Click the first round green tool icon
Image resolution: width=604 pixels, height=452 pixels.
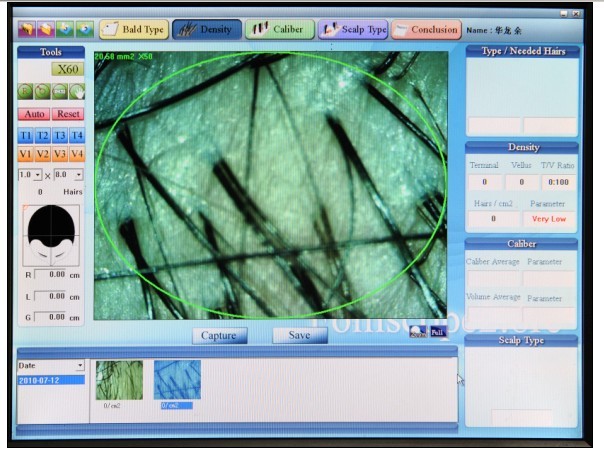25,93
